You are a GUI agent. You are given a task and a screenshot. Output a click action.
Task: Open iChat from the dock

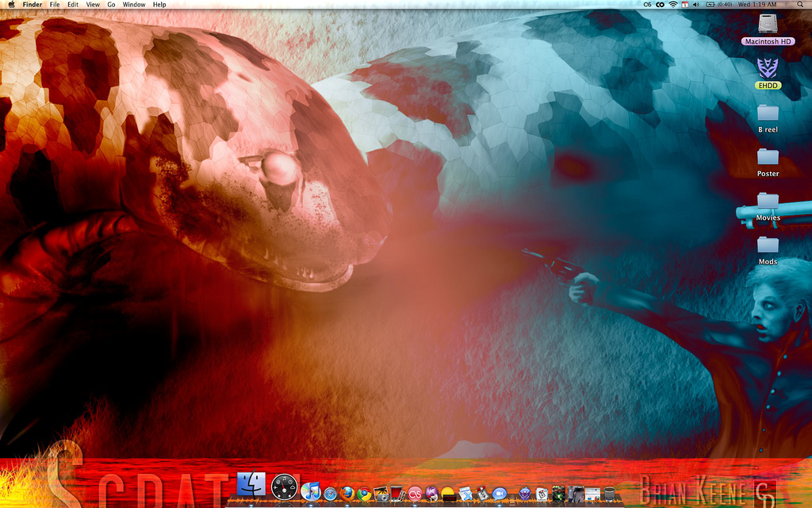click(500, 494)
